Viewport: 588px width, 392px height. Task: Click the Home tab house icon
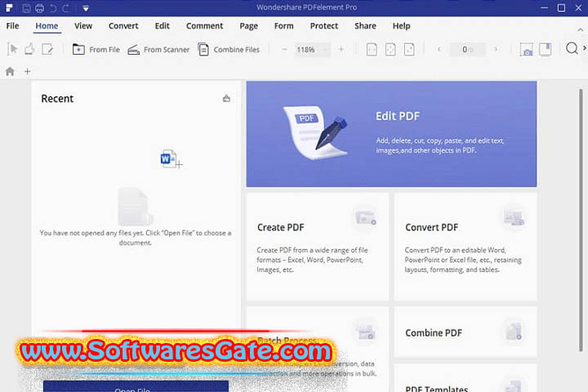10,71
